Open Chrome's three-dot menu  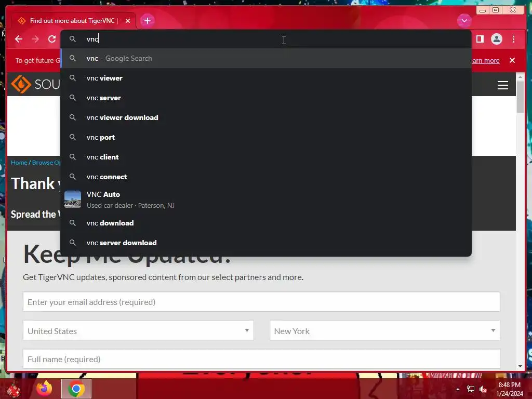pyautogui.click(x=513, y=39)
